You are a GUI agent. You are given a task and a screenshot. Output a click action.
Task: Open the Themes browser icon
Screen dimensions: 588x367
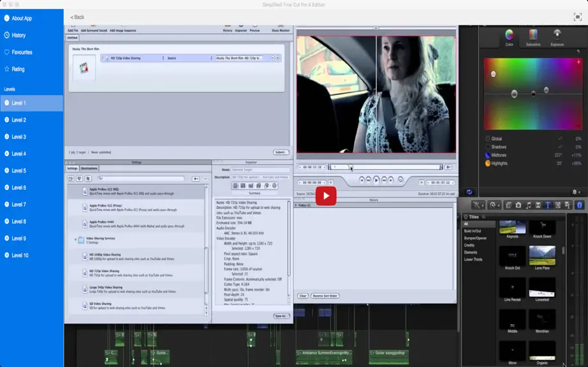pos(568,205)
